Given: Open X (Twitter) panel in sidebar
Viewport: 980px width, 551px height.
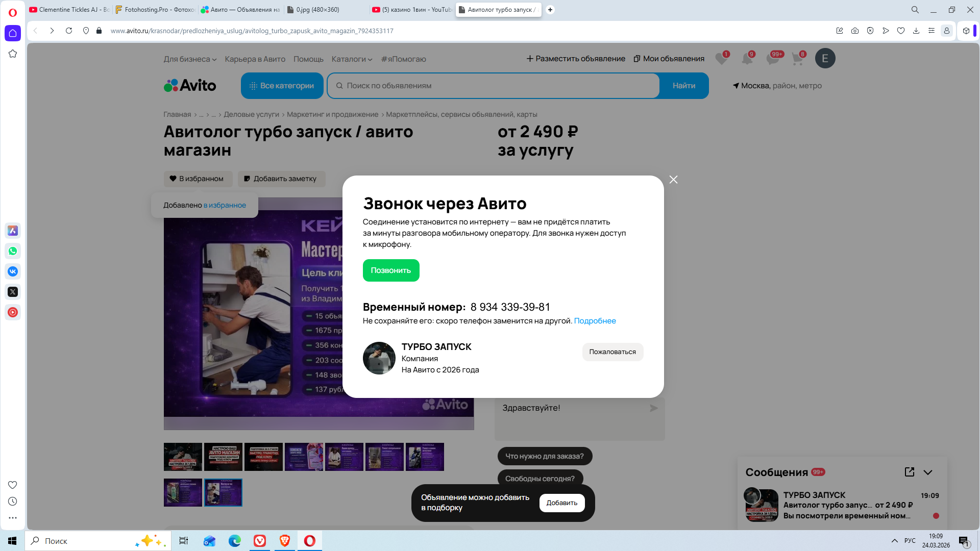Looking at the screenshot, I should (x=13, y=292).
